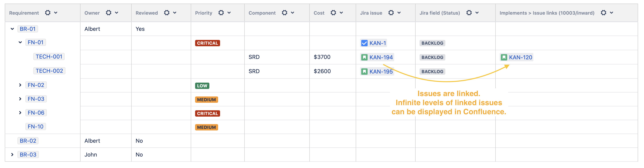Open gear settings for Jira field (Status)
644x168 pixels.
pos(469,13)
